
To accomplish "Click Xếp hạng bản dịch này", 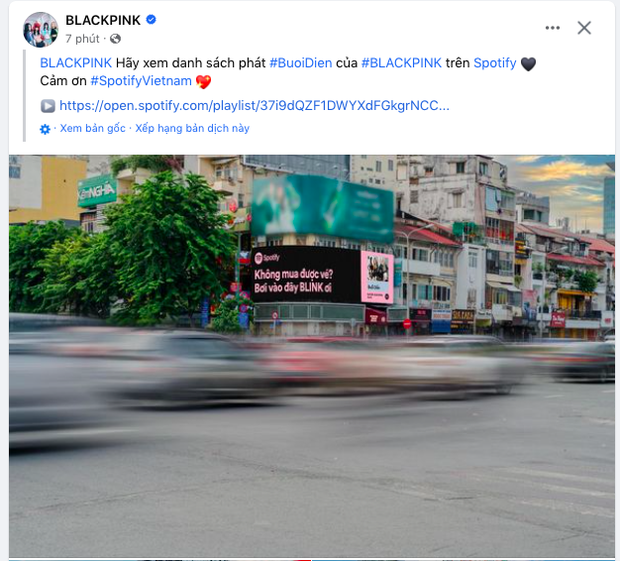I will tap(193, 128).
